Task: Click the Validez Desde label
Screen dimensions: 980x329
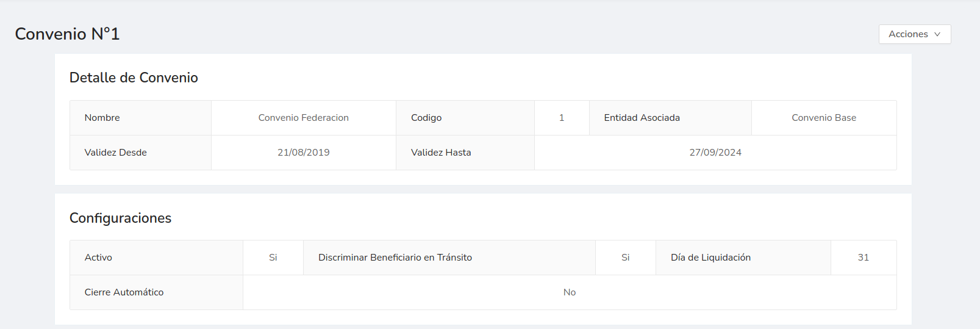Action: click(116, 153)
